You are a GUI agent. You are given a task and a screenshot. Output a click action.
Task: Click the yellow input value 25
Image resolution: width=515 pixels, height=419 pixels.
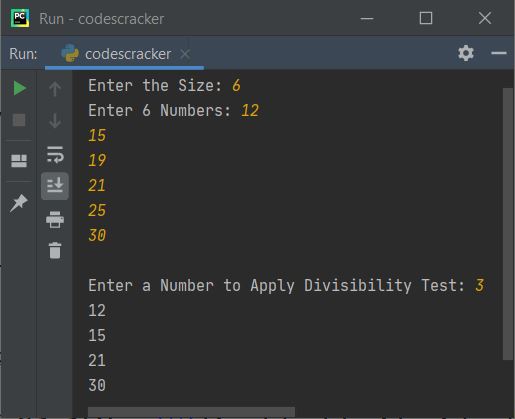[97, 210]
